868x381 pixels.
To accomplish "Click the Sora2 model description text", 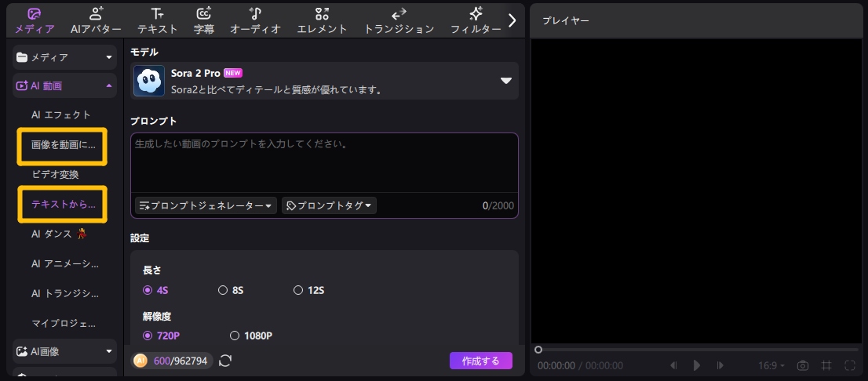I will [x=277, y=89].
